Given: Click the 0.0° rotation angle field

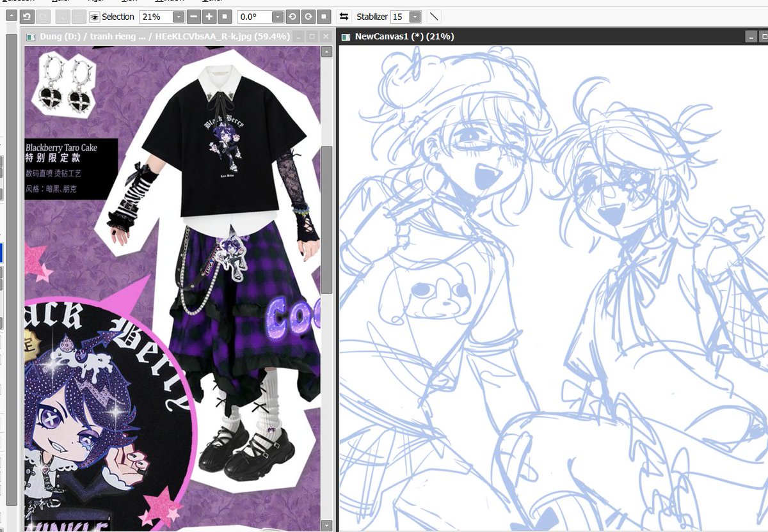Looking at the screenshot, I should [254, 17].
